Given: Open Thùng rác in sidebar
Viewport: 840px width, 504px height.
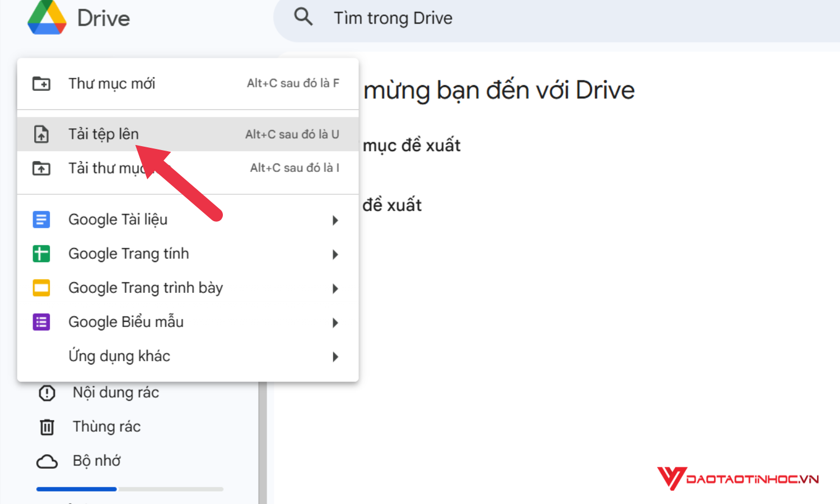Looking at the screenshot, I should click(106, 427).
